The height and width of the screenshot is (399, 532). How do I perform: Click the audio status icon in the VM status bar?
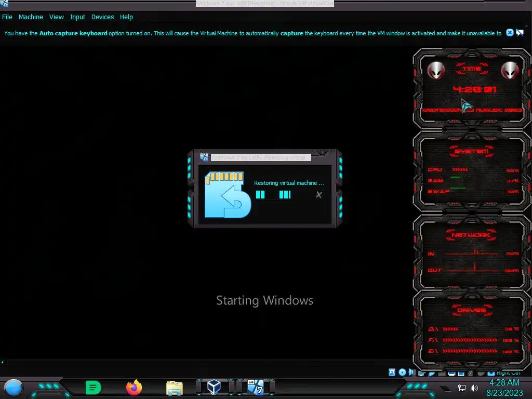[412, 372]
